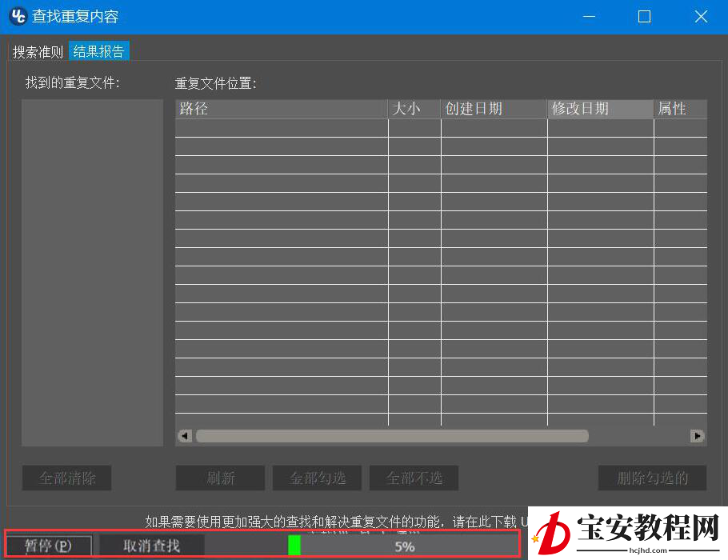Image resolution: width=728 pixels, height=560 pixels.
Task: Click the horizontal scrollbar thumb
Action: [x=392, y=436]
